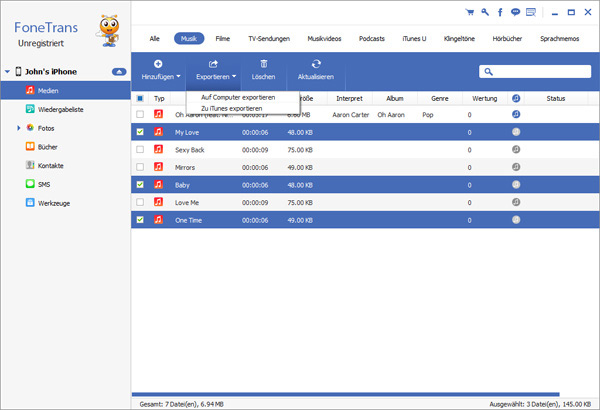Uncheck the My Love song checkbox
The width and height of the screenshot is (600, 410).
tap(140, 132)
